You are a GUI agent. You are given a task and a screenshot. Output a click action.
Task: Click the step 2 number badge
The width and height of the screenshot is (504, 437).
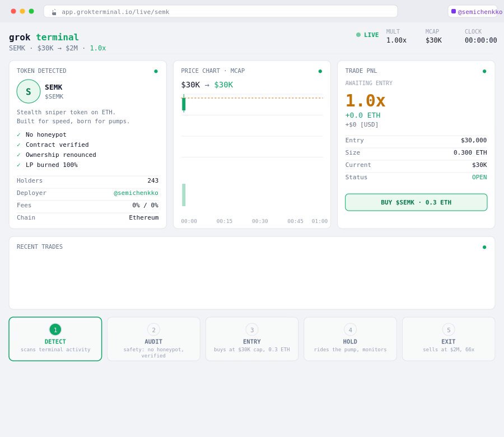click(153, 329)
